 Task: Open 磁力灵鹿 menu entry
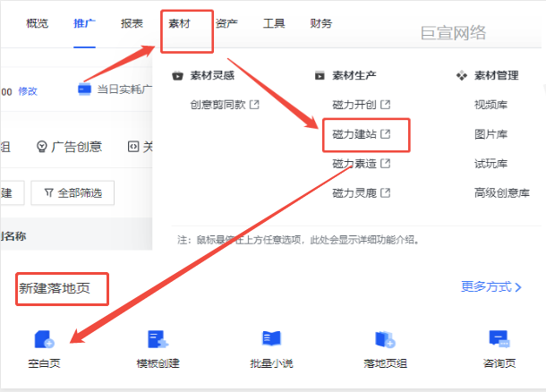(x=354, y=192)
